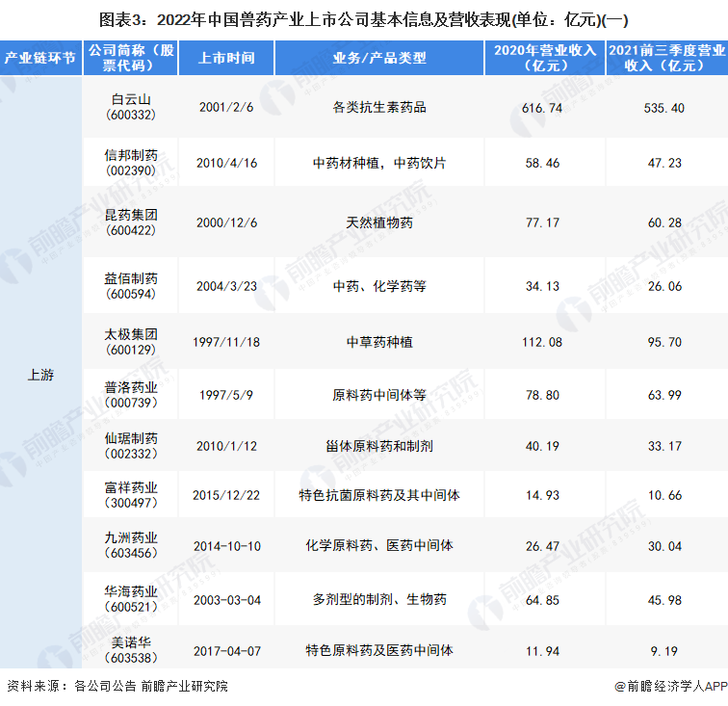Click business type 特色抗菌原料药及其中间体
Viewport: 728px width, 706px height.
click(x=378, y=495)
